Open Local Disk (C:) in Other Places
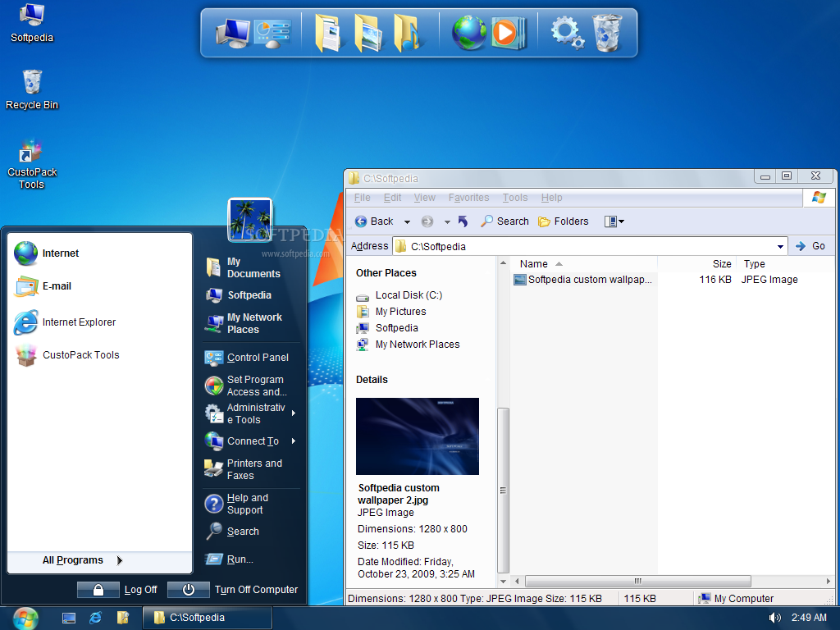The image size is (840, 630). click(399, 295)
